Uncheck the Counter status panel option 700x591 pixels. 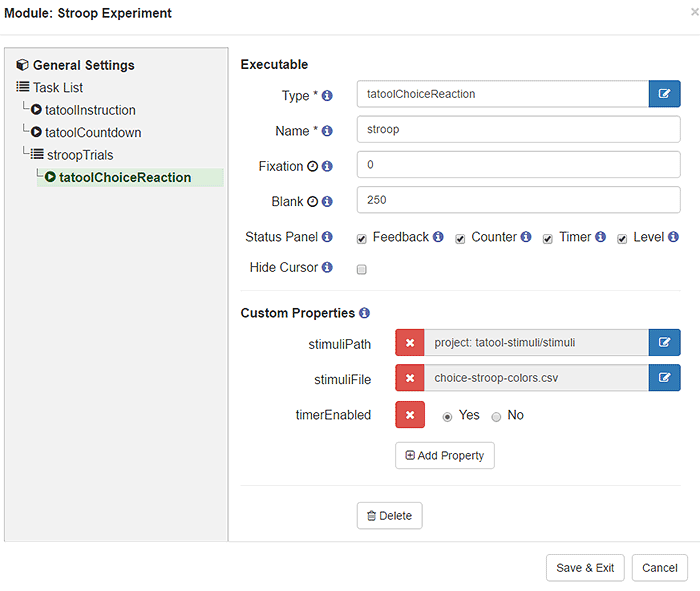[x=460, y=239]
